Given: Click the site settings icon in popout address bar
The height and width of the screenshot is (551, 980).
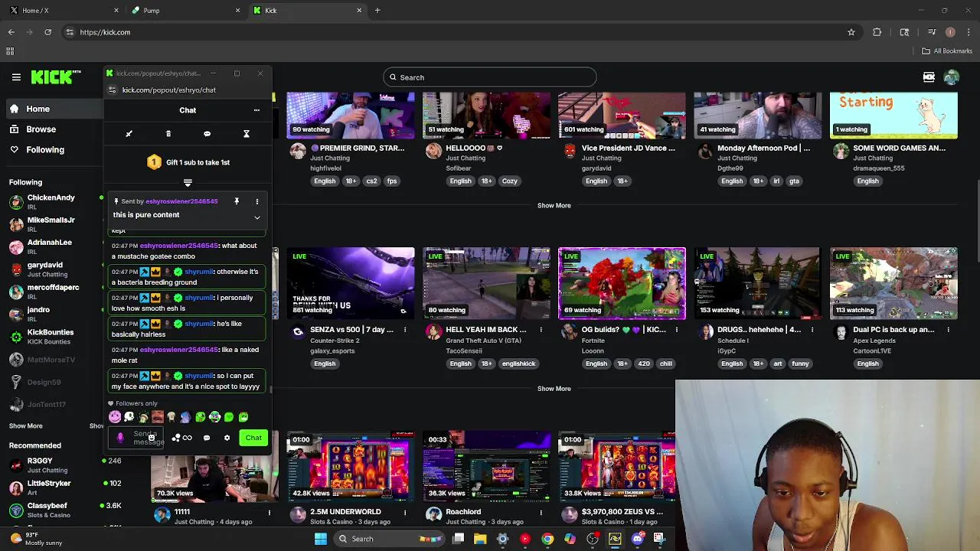Looking at the screenshot, I should coord(112,90).
